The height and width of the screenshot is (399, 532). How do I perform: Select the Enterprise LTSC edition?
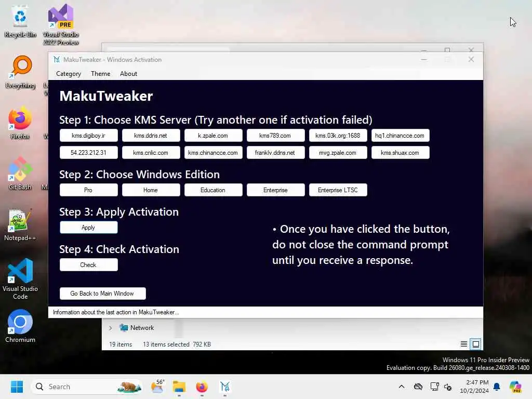pyautogui.click(x=338, y=190)
